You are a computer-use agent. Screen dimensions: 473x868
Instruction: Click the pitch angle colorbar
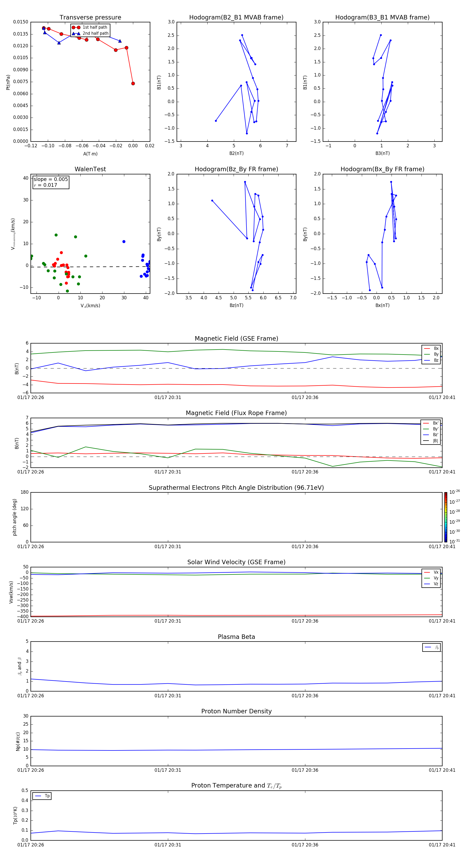tap(446, 517)
